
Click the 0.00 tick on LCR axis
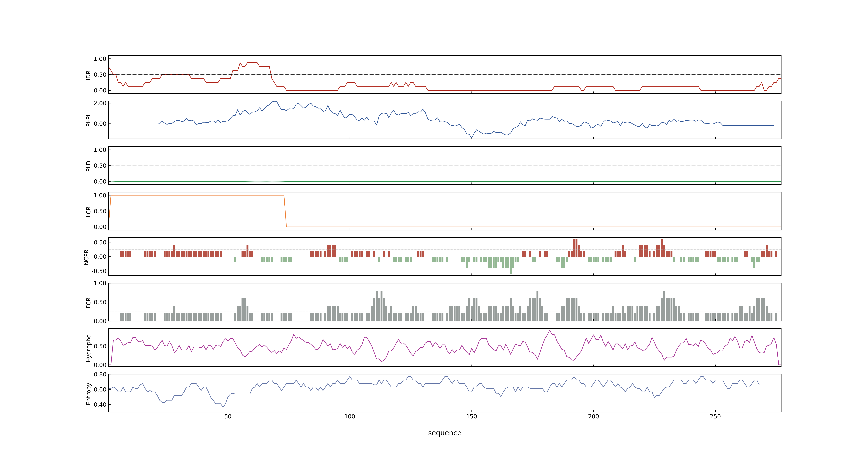(100, 227)
